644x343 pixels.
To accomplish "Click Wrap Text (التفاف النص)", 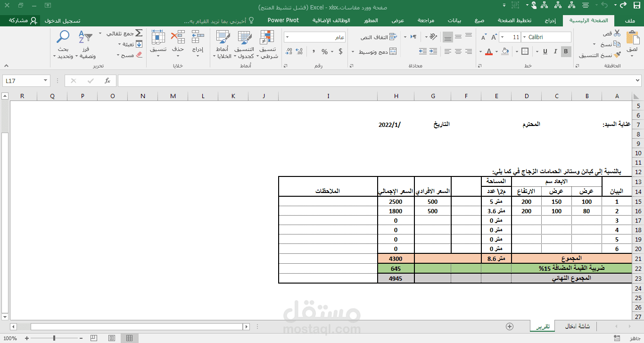I will [x=379, y=37].
